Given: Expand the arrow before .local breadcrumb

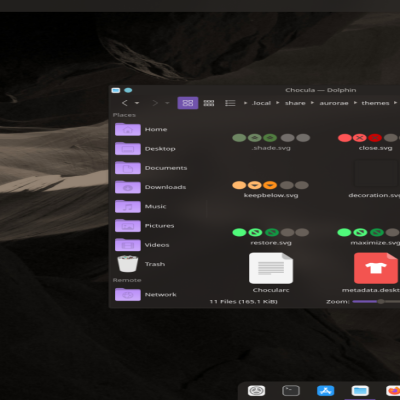Looking at the screenshot, I should [x=245, y=103].
